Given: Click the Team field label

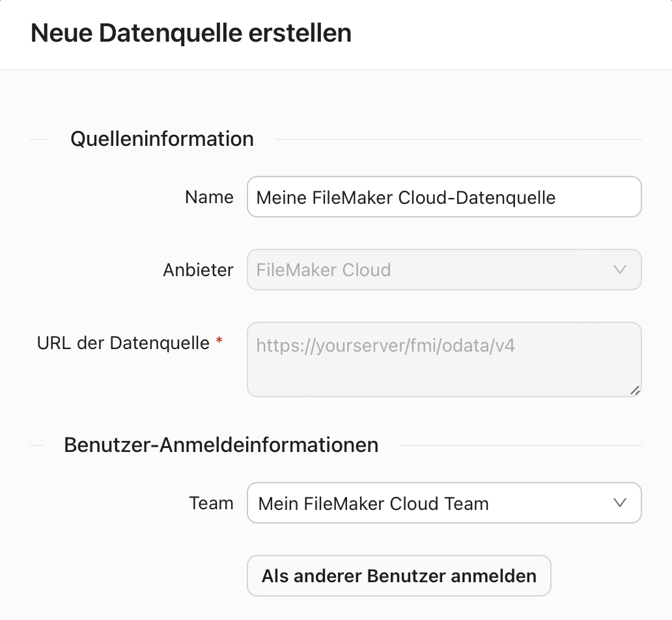Looking at the screenshot, I should pos(211,503).
